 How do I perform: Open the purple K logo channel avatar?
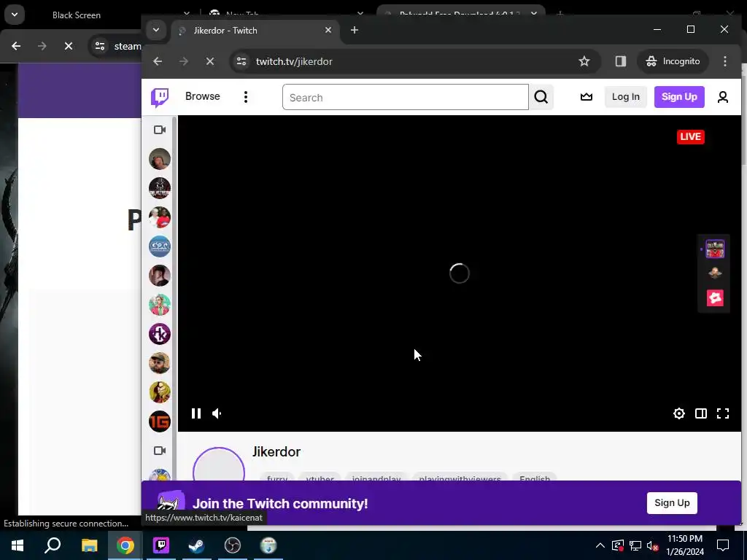(160, 334)
